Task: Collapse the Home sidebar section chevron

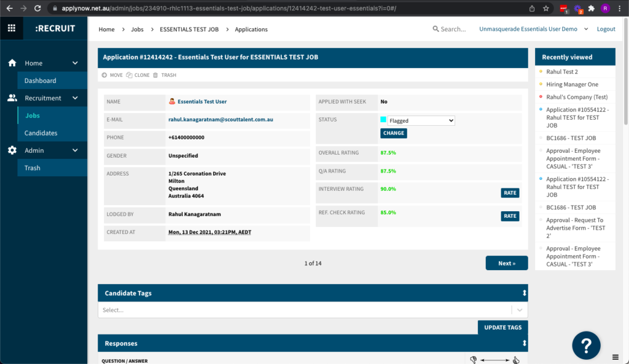Action: coord(75,63)
